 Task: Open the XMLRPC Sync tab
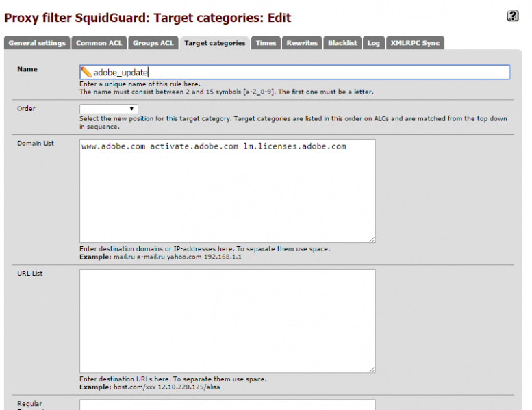(415, 43)
